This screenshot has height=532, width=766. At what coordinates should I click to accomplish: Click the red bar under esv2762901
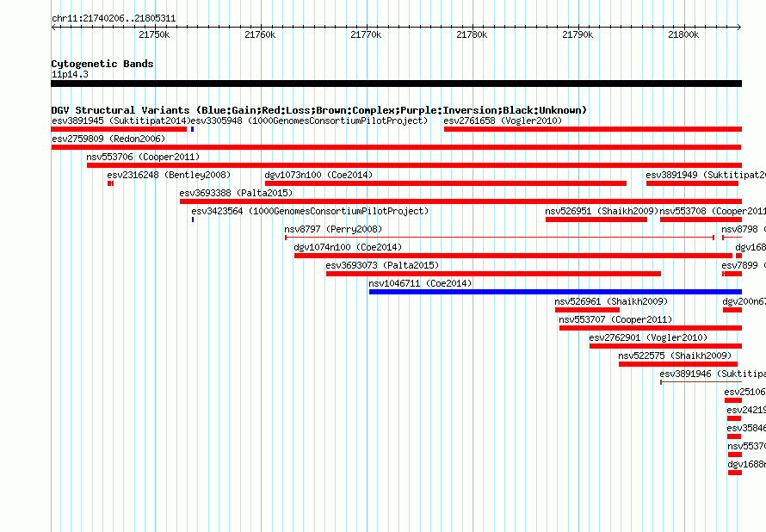pos(665,346)
